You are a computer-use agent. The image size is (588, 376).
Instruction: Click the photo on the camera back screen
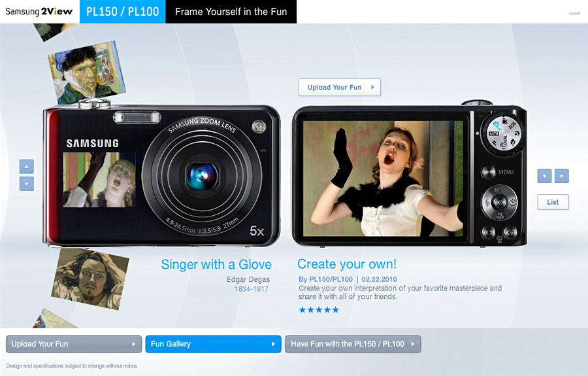(x=383, y=179)
